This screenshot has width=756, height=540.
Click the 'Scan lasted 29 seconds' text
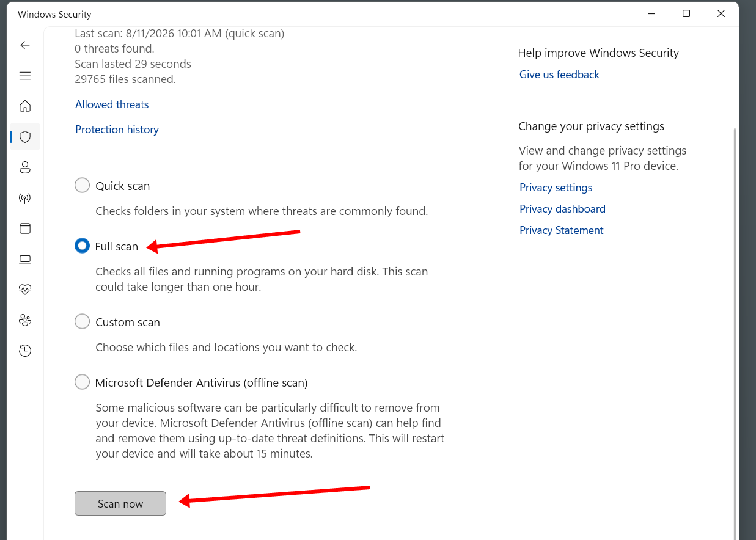coord(133,64)
